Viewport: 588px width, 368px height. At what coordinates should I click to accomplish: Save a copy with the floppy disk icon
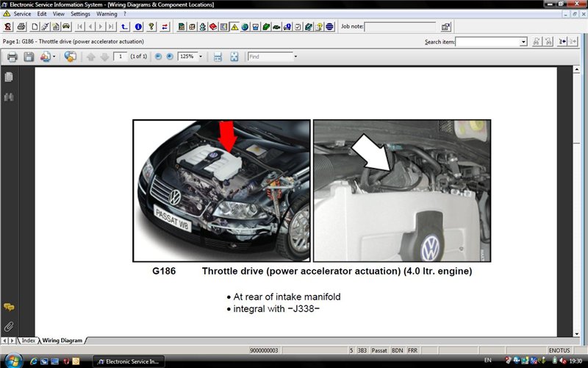tap(29, 57)
